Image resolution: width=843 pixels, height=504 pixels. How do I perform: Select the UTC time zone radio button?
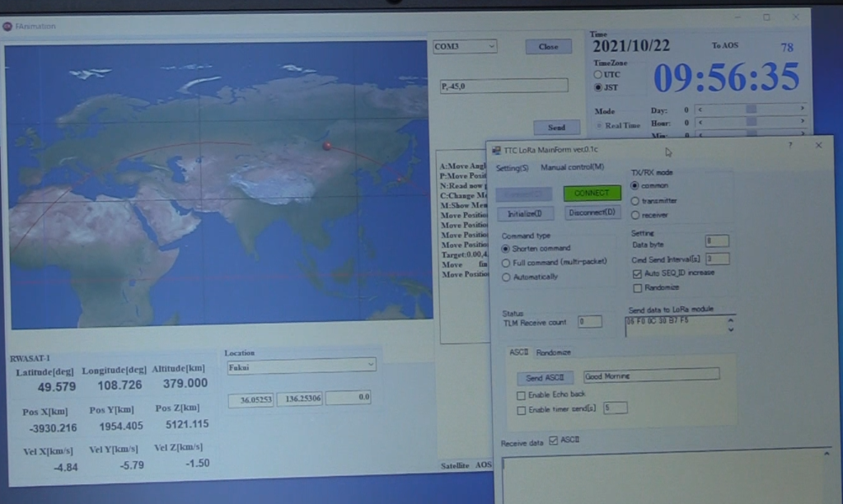[x=598, y=74]
